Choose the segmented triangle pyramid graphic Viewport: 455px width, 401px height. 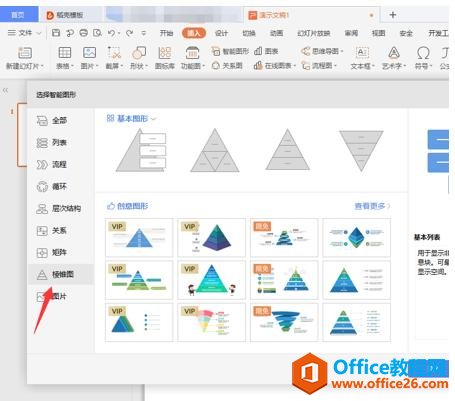click(215, 150)
